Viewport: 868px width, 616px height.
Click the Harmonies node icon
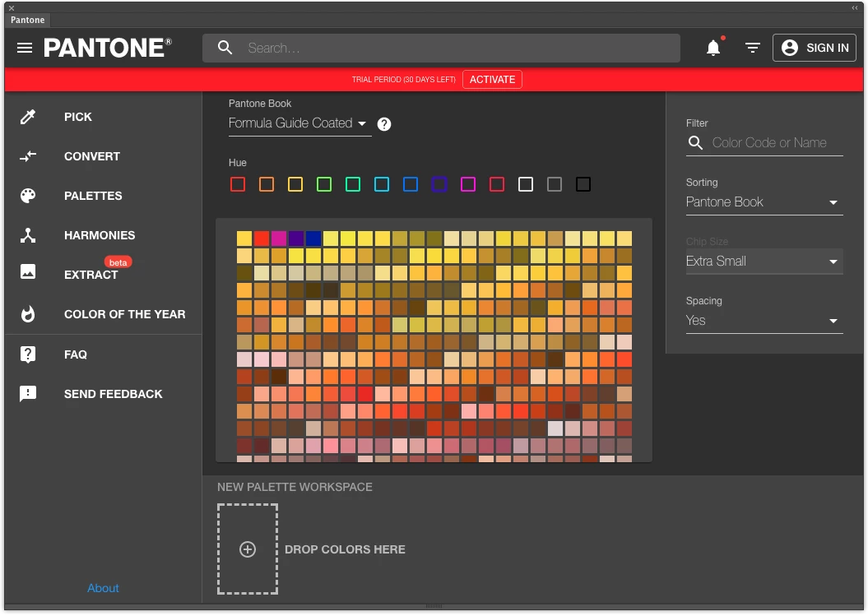pos(28,235)
